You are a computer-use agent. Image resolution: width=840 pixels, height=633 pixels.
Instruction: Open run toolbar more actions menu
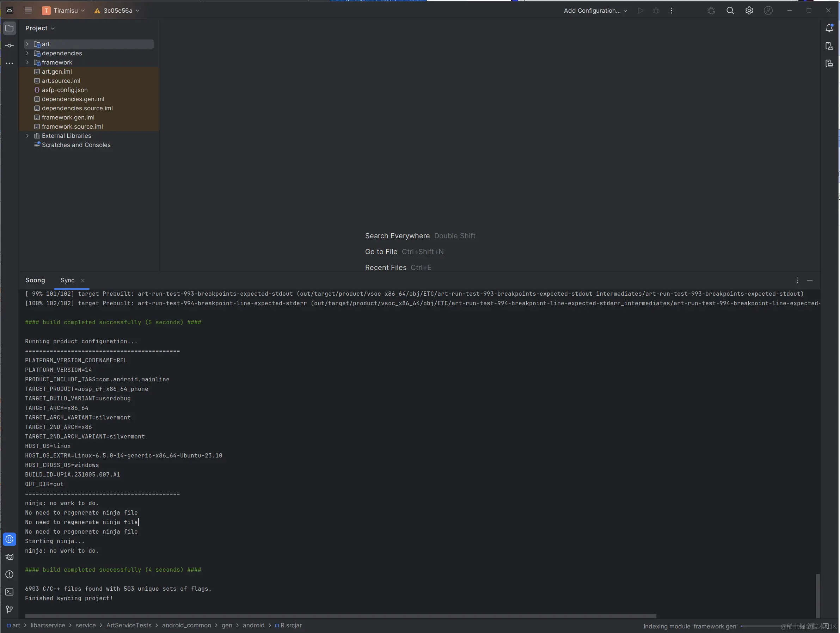672,11
